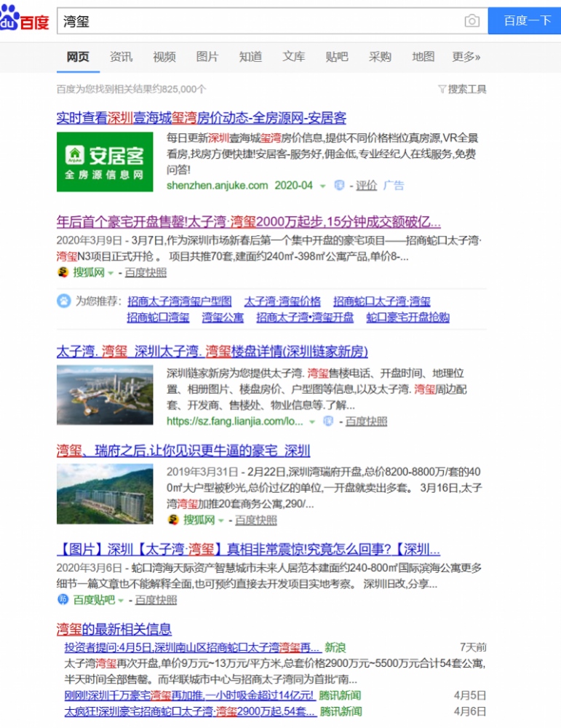The width and height of the screenshot is (561, 728).
Task: Click the sz.fang.lianjia.com URL
Action: click(234, 422)
